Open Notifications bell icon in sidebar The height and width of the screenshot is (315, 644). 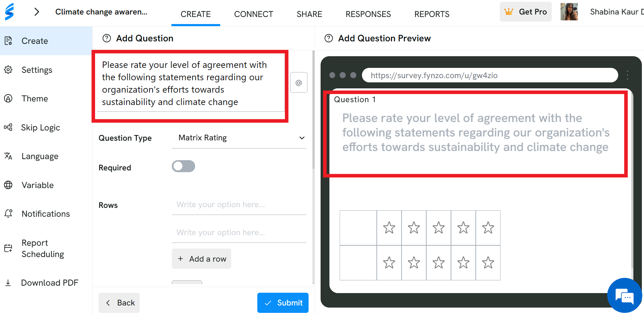(x=8, y=214)
